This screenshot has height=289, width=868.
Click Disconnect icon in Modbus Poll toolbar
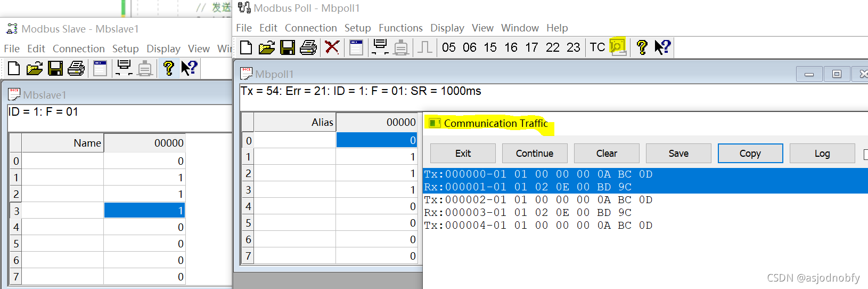(x=401, y=47)
